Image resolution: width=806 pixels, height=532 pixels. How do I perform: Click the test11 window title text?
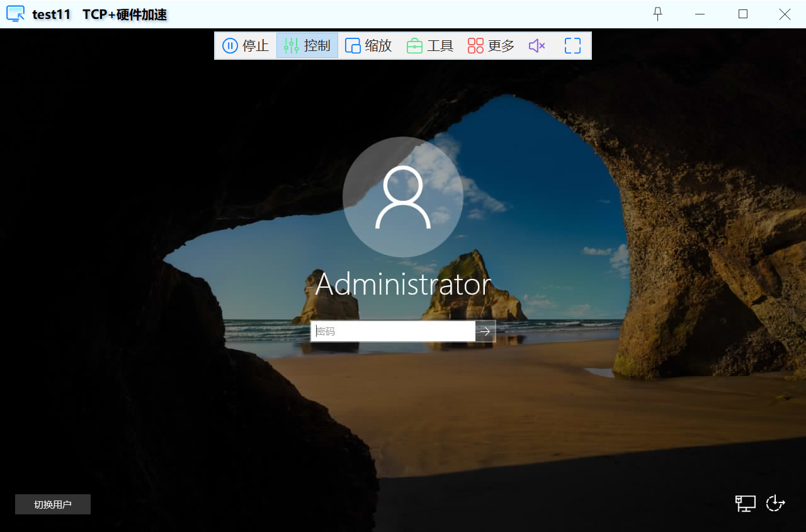point(52,14)
